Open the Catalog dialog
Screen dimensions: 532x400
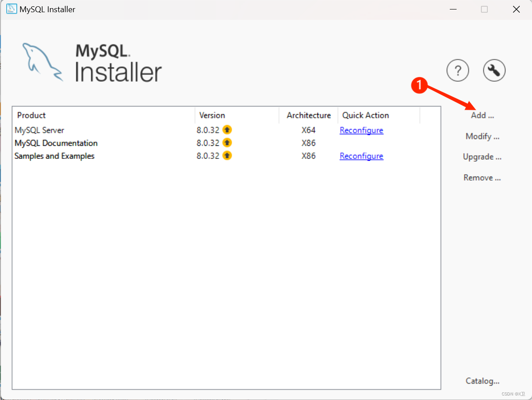click(x=482, y=381)
